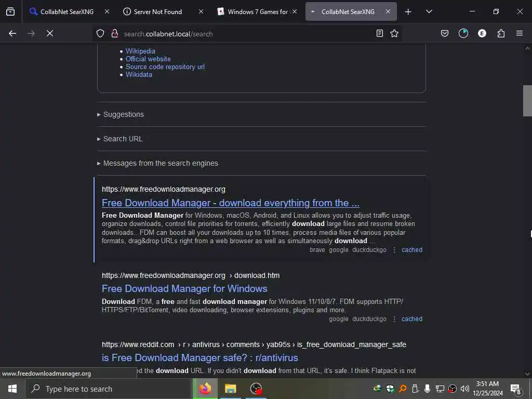Open options dots for second result
532x399 pixels.
[394, 320]
